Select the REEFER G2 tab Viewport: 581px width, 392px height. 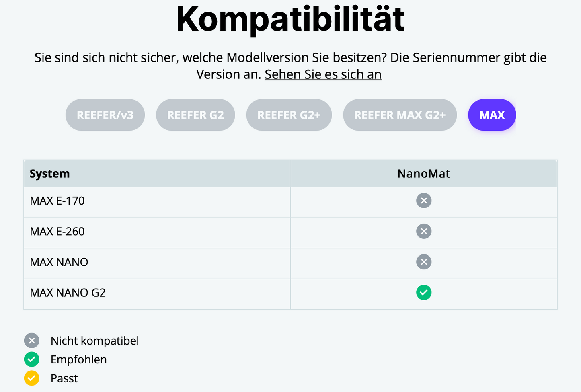tap(195, 115)
